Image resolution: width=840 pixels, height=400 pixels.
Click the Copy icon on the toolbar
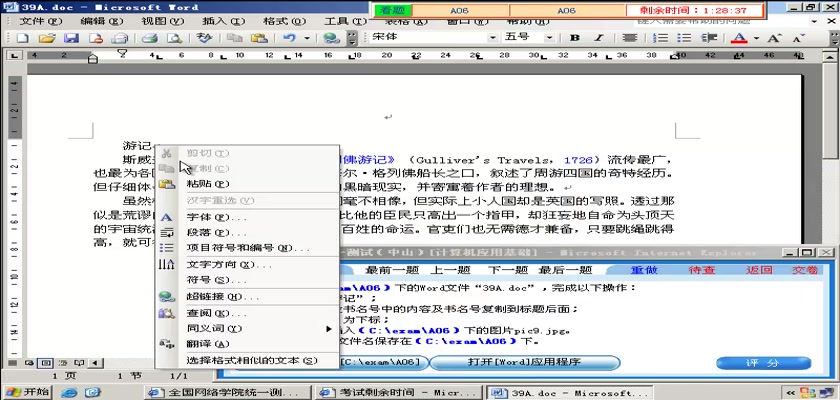234,38
